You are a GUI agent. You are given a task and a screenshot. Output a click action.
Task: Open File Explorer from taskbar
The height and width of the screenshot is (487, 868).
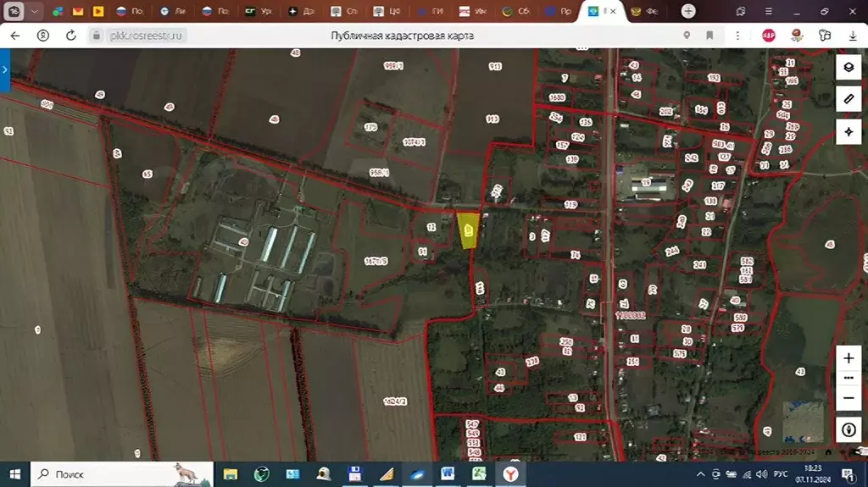(x=231, y=474)
